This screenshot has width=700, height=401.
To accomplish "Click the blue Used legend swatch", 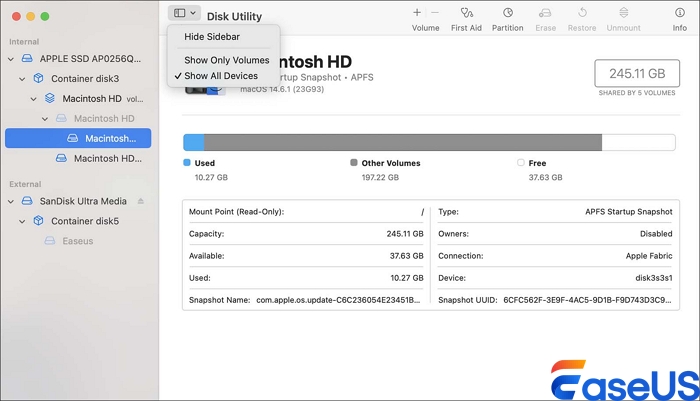I will [x=187, y=163].
